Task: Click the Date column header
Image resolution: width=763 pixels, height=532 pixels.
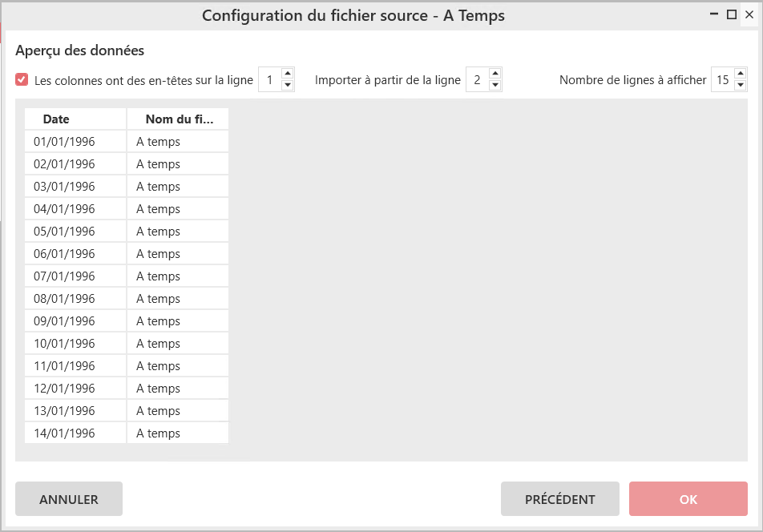Action: pyautogui.click(x=75, y=119)
